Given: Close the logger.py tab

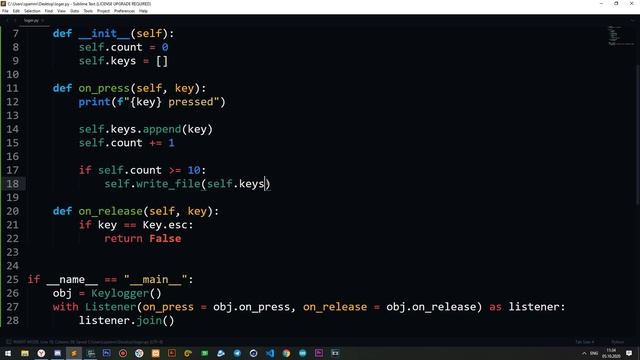Looking at the screenshot, I should (x=42, y=20).
